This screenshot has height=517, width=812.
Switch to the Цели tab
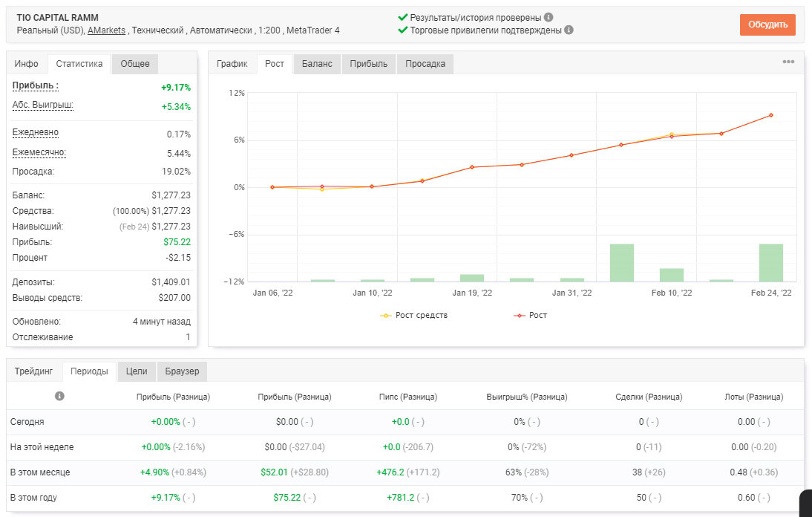(x=137, y=371)
